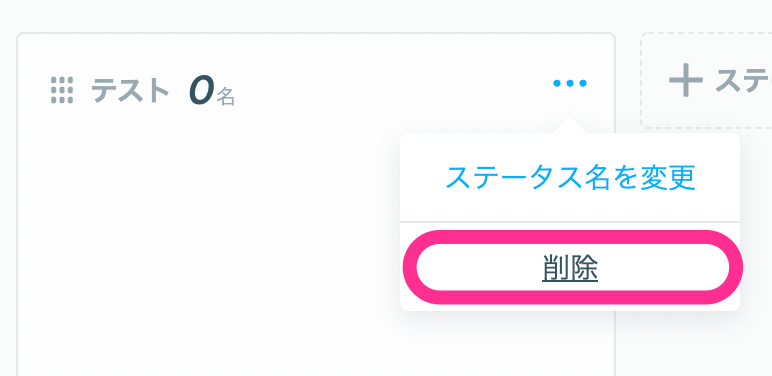The height and width of the screenshot is (376, 772).
Task: Click the gray + next to ステ text
Action: [x=685, y=80]
